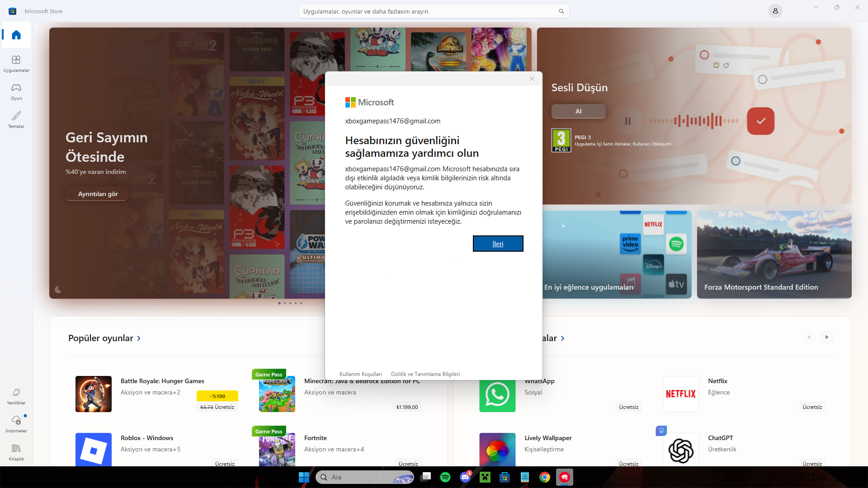Screen dimensions: 868x488
Task: Open Google Chrome from the taskbar
Action: (545, 477)
